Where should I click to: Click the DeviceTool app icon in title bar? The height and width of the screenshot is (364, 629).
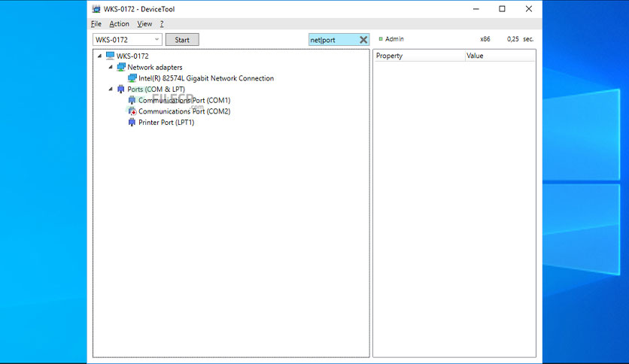[96, 9]
